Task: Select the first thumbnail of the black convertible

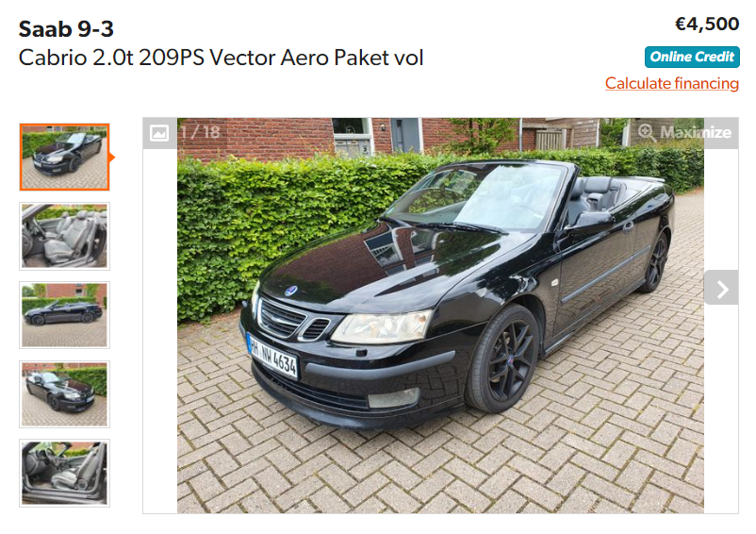Action: pos(65,158)
